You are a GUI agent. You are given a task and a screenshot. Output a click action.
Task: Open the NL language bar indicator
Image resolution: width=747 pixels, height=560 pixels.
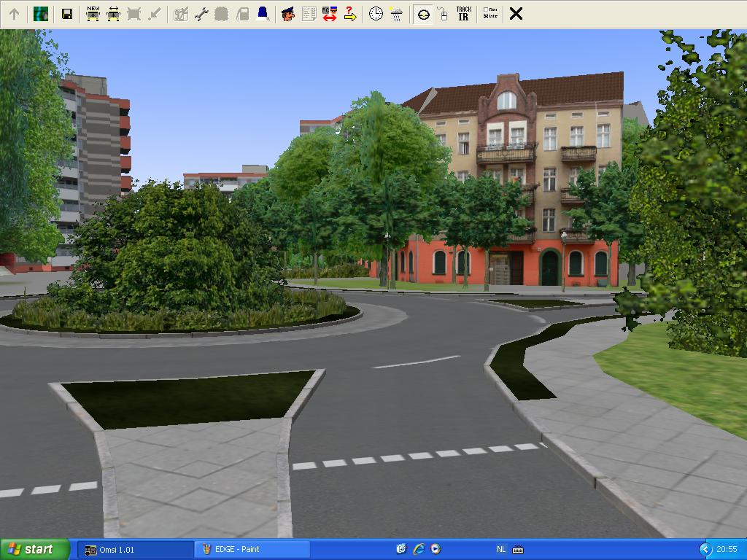click(x=501, y=549)
